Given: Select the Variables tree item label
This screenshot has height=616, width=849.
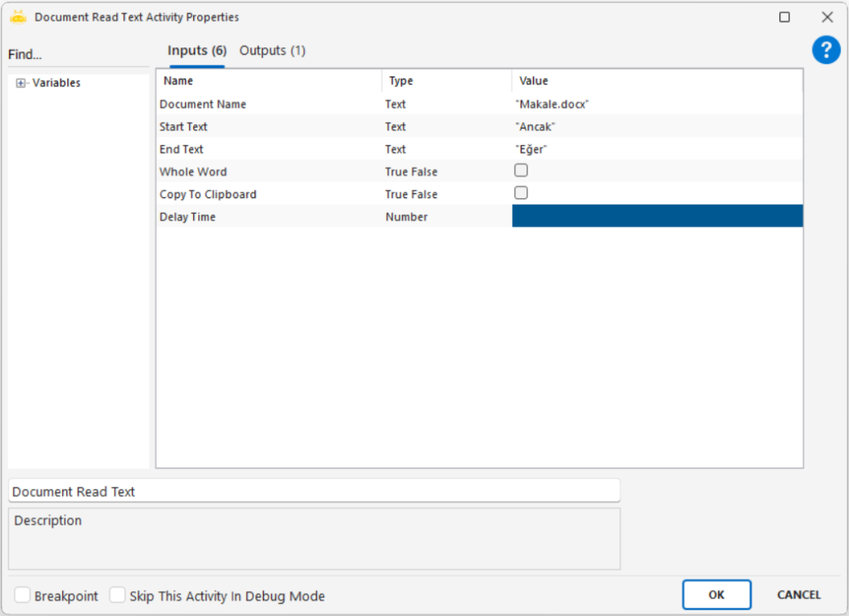Looking at the screenshot, I should (56, 83).
